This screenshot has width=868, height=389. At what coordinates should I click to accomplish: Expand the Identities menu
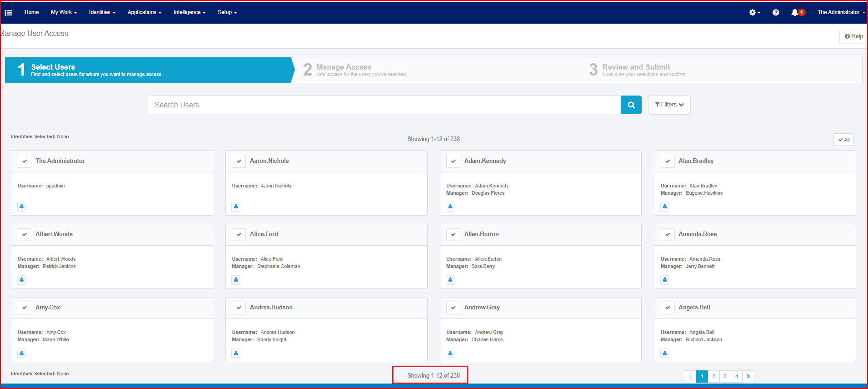(x=102, y=12)
